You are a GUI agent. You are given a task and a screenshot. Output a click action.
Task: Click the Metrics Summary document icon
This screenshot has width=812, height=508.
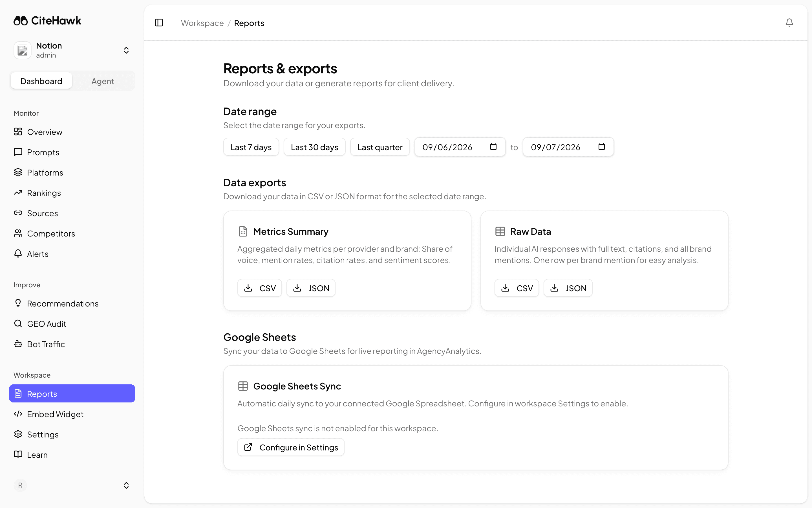pyautogui.click(x=243, y=231)
